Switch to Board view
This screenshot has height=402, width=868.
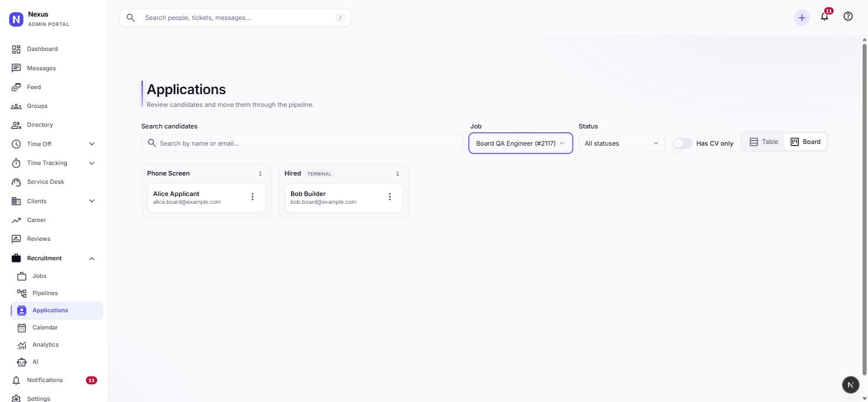[805, 142]
